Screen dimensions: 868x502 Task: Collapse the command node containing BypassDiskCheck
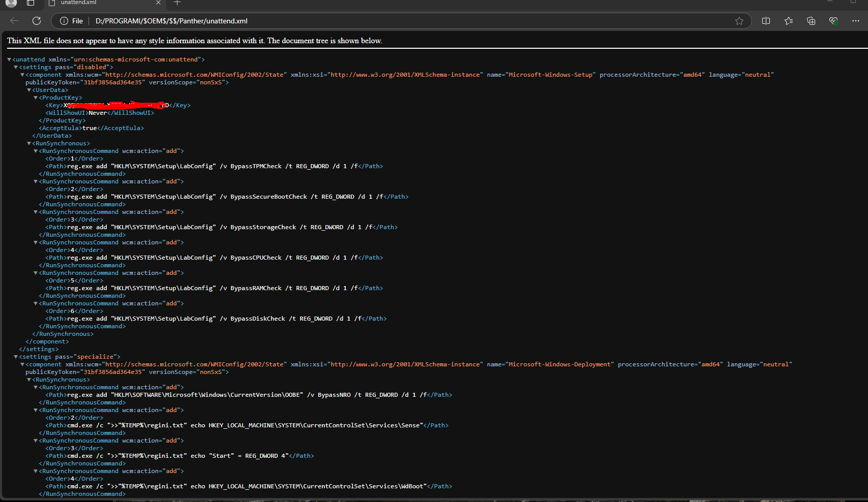click(36, 303)
